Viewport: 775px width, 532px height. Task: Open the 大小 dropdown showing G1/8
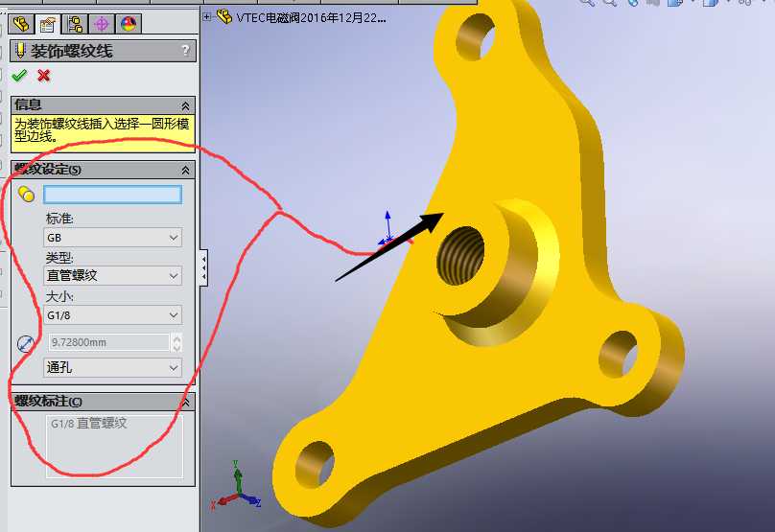pos(112,315)
